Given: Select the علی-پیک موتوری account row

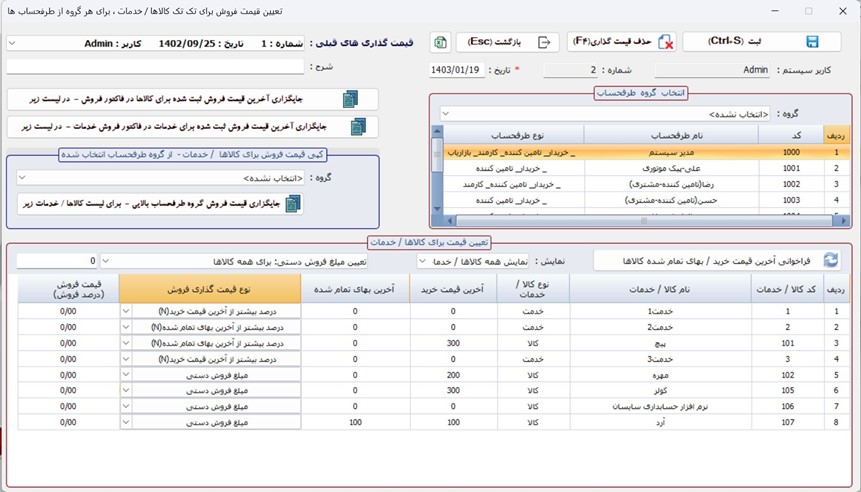Looking at the screenshot, I should coord(660,169).
